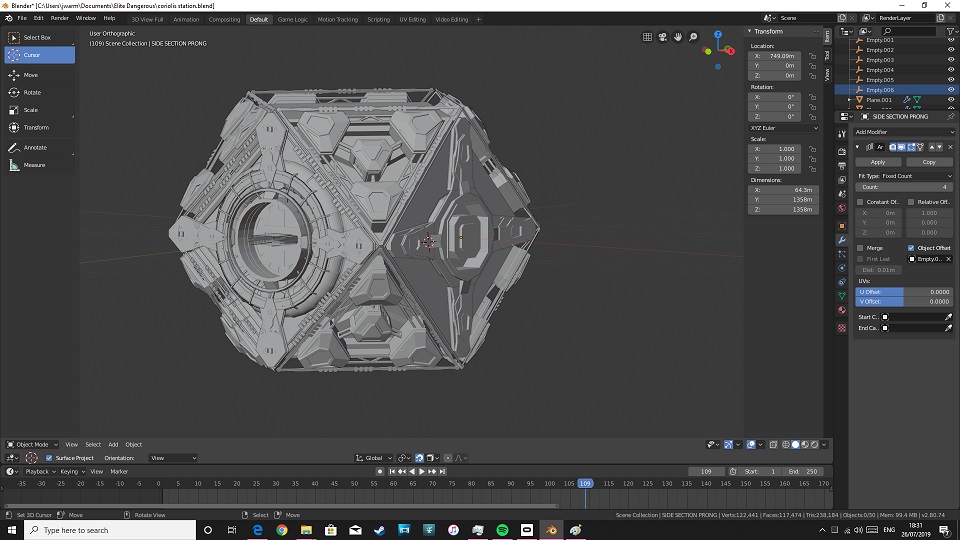Open the XYZ Euler rotation mode dropdown
This screenshot has height=540, width=960.
(x=783, y=128)
